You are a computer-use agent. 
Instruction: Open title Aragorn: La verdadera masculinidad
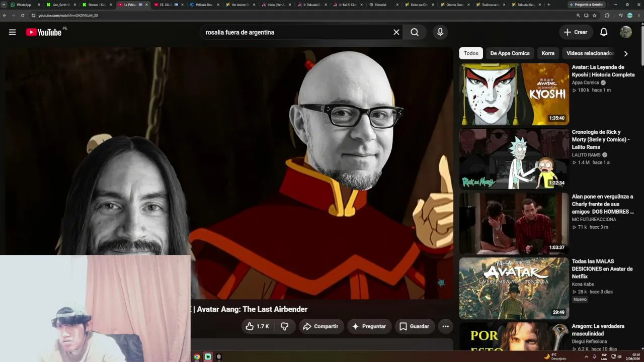click(598, 330)
